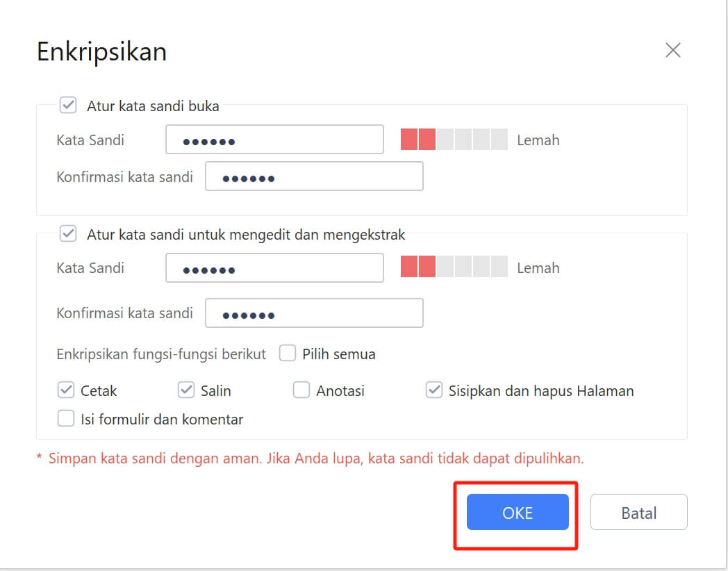Click the second Konfirmasi kata sandi field
728x571 pixels.
pos(314,313)
